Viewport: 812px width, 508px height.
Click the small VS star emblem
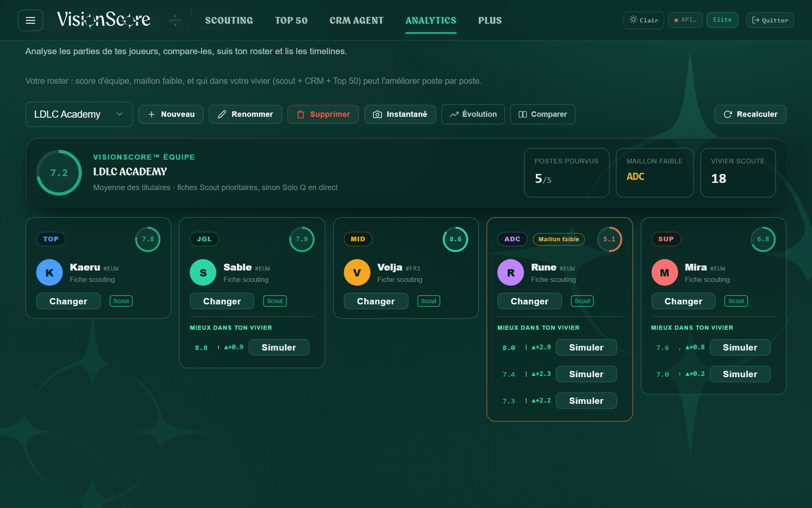click(x=175, y=20)
